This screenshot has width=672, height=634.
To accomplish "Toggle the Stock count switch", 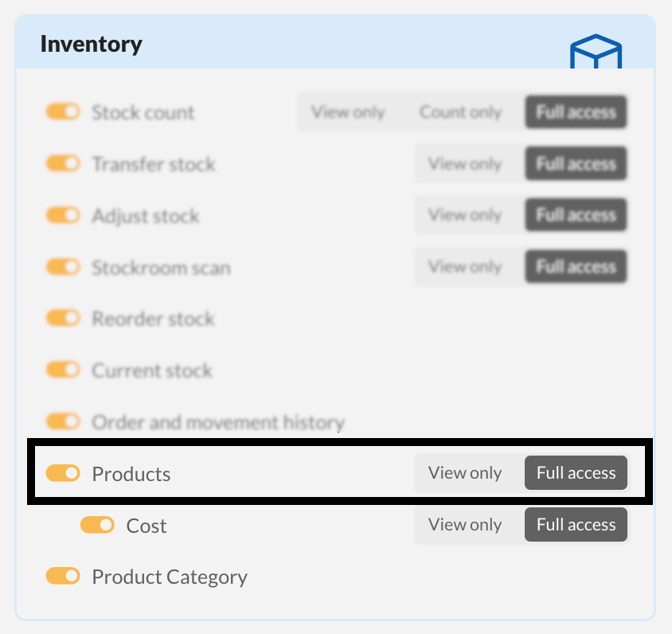I will 63,112.
